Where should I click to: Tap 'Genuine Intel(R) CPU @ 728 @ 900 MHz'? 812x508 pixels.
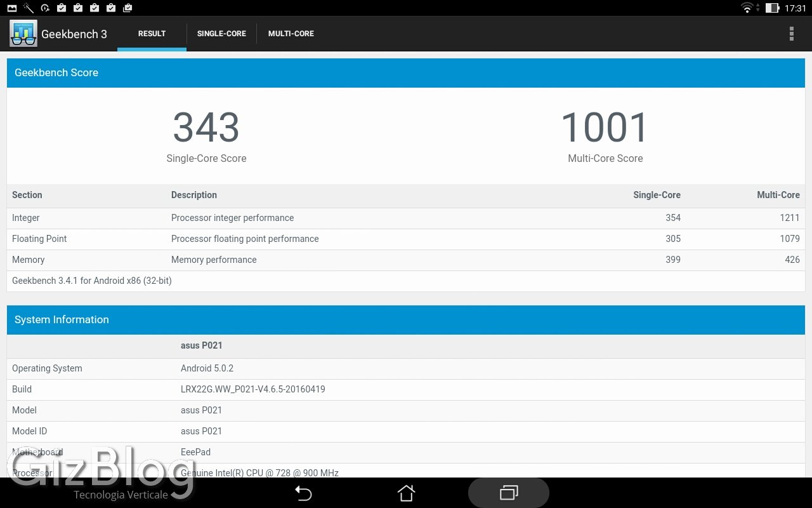pos(259,473)
